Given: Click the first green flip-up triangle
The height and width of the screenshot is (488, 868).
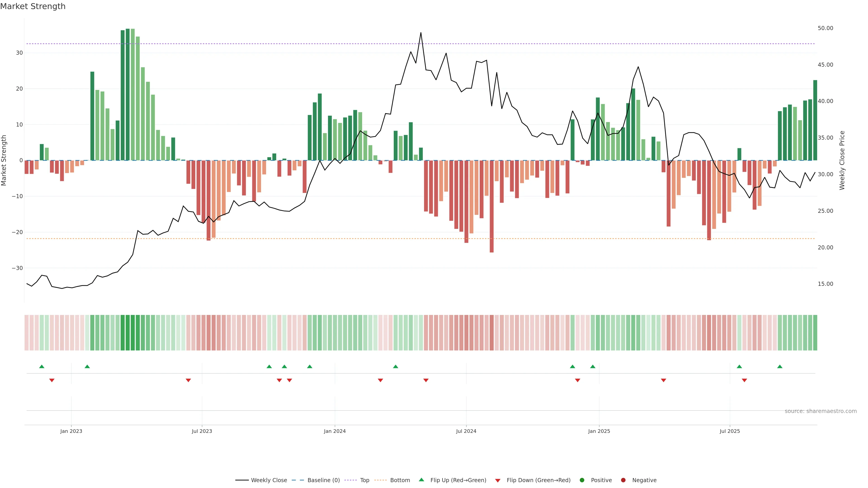Looking at the screenshot, I should (42, 366).
